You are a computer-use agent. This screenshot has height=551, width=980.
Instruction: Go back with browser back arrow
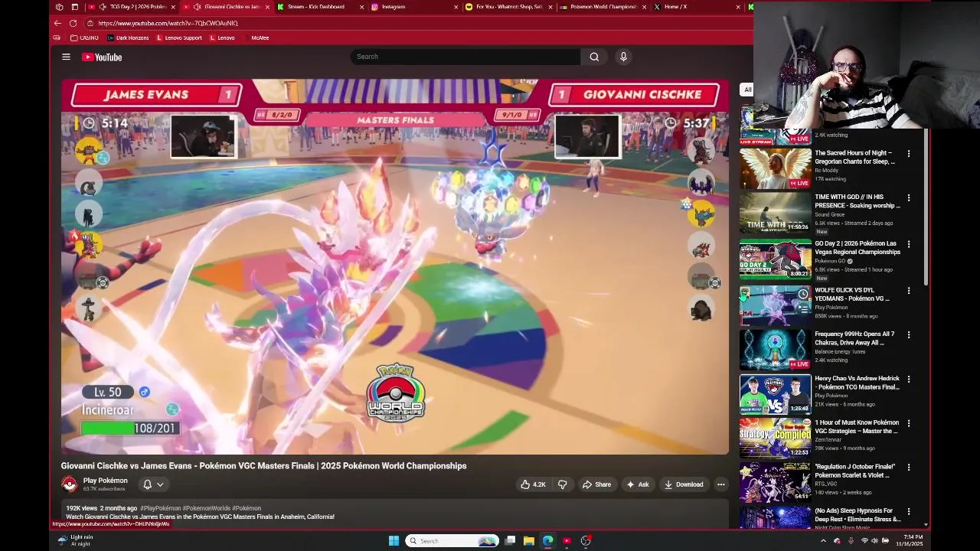point(57,23)
